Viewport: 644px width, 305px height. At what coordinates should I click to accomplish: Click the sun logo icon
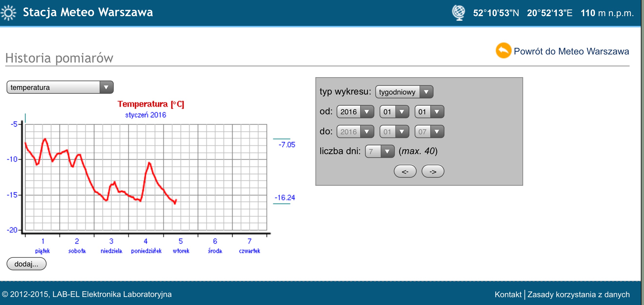point(8,12)
